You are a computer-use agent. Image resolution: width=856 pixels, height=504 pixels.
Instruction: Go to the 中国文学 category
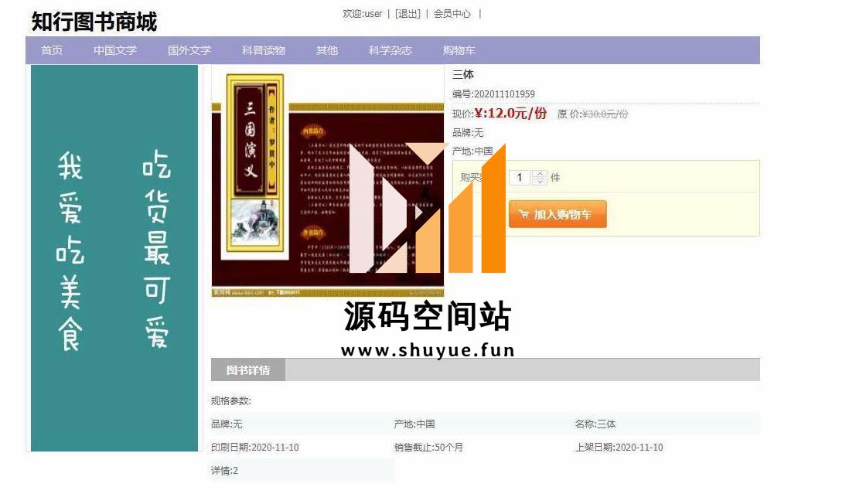pos(115,50)
